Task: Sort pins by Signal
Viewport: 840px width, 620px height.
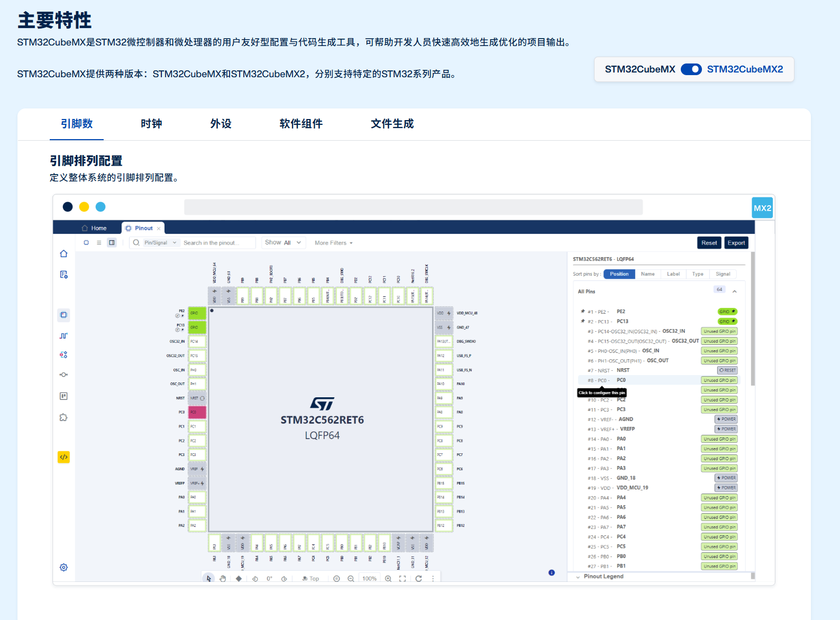Action: (723, 274)
